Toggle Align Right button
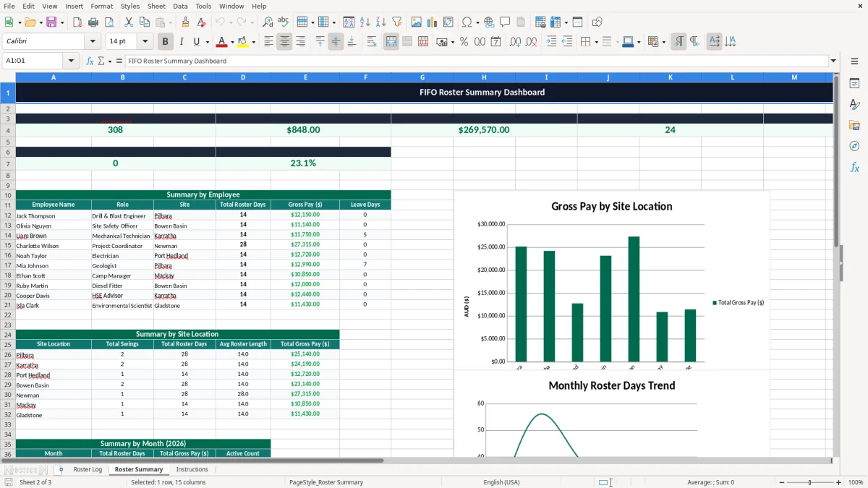Viewport: 868px width, 488px height. pos(300,42)
